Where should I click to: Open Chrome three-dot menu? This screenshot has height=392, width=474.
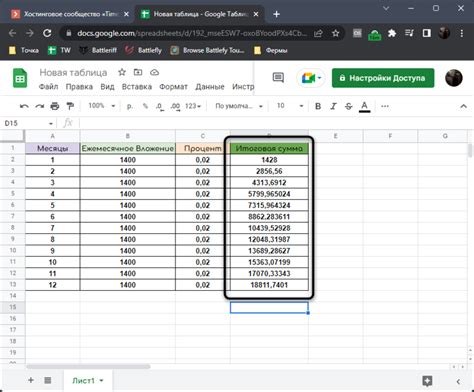point(462,33)
